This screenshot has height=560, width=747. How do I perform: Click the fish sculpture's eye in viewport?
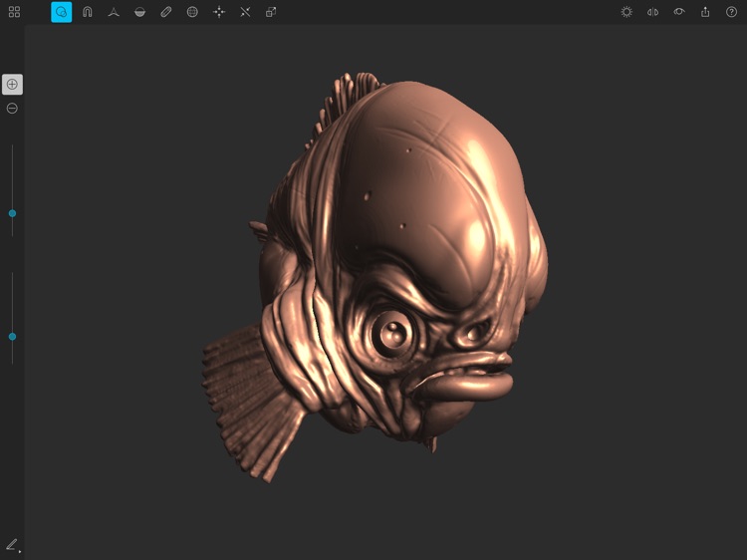(393, 333)
